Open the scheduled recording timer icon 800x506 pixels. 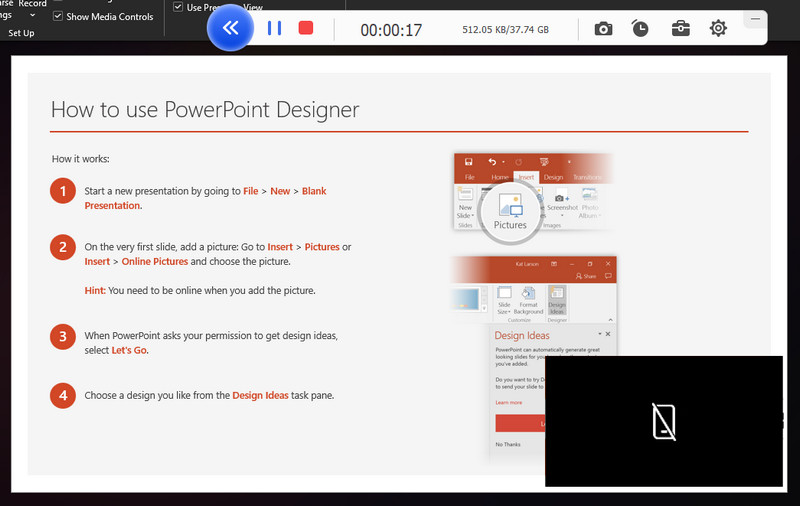point(639,28)
